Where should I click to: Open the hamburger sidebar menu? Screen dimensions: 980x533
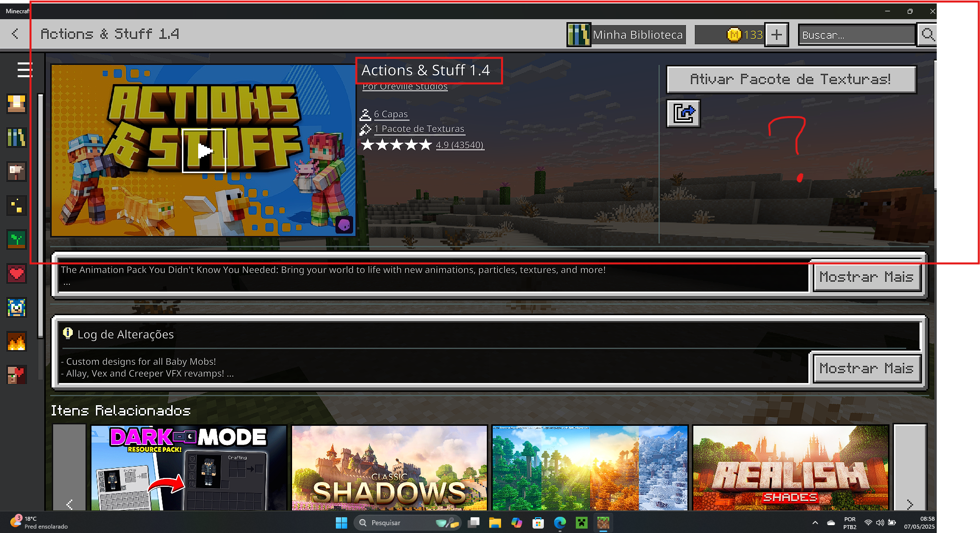coord(24,70)
